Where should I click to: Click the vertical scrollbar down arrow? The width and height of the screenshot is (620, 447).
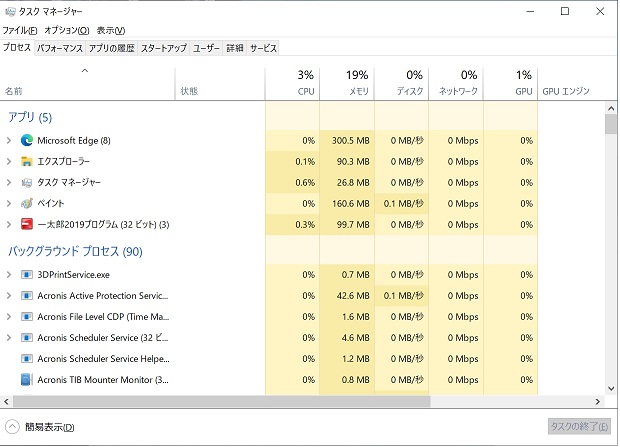pyautogui.click(x=611, y=388)
